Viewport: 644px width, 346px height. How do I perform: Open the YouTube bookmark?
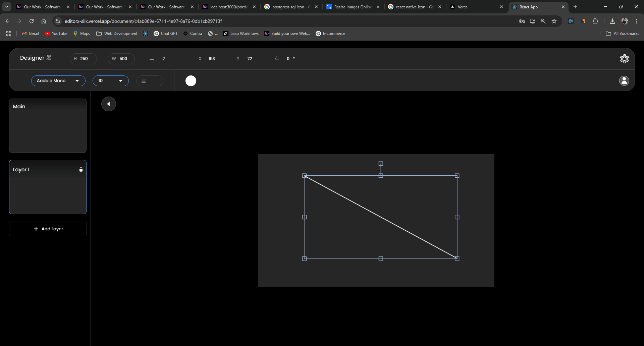[56, 34]
